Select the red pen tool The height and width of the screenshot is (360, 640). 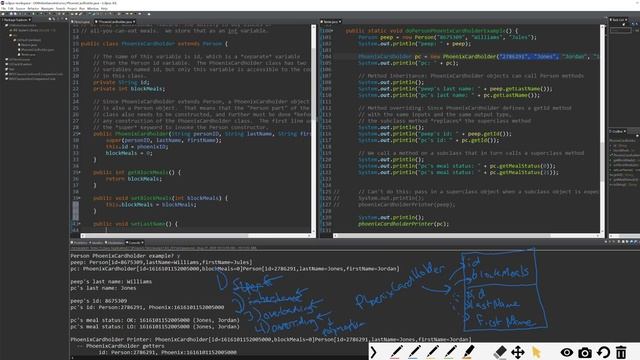(x=396, y=352)
